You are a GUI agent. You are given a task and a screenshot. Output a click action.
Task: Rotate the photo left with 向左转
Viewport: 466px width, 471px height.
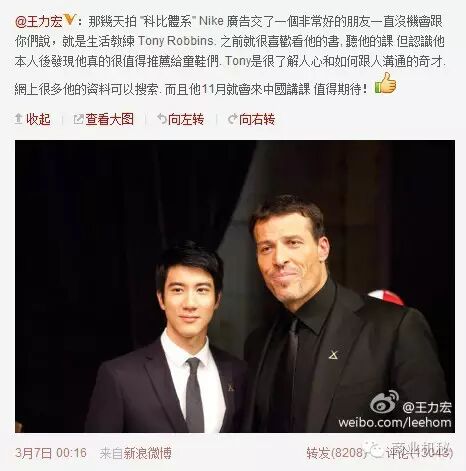pos(186,119)
